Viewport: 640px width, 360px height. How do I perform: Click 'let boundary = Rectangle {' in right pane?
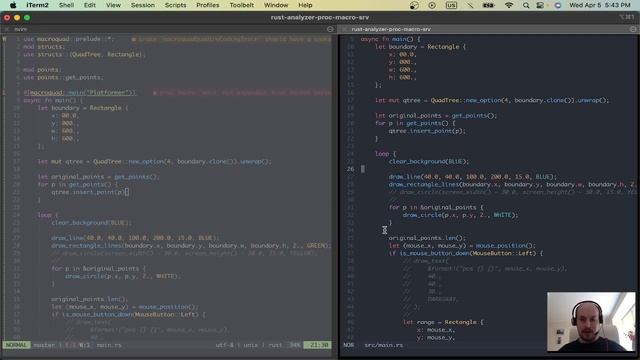(x=420, y=47)
